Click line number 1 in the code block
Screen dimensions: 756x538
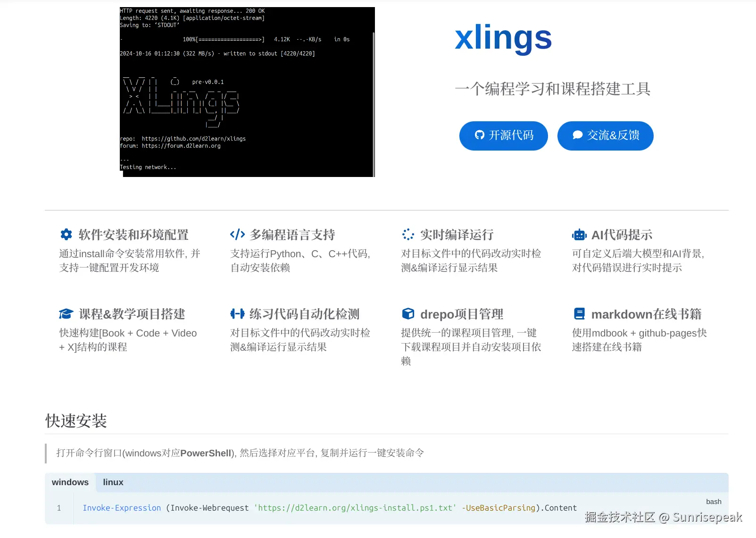point(58,508)
